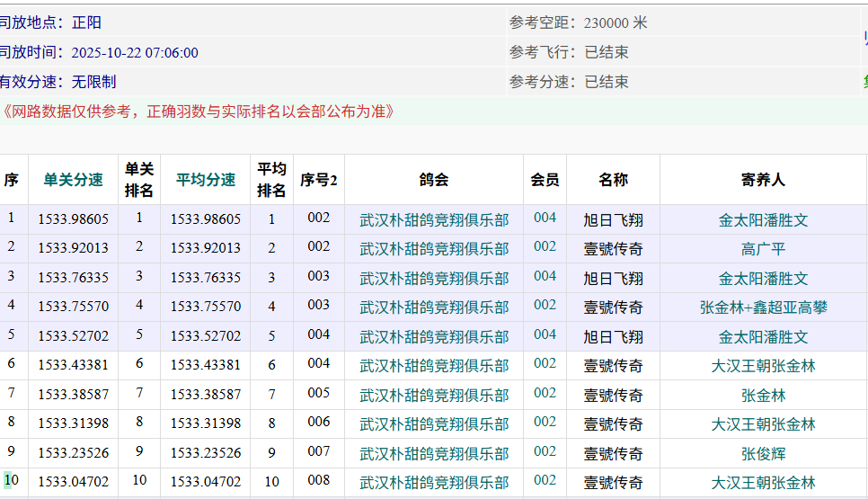The image size is (868, 499).
Task: Open club 武汉朴甜鸽竞翔俱乐部 in row 10
Action: (434, 483)
